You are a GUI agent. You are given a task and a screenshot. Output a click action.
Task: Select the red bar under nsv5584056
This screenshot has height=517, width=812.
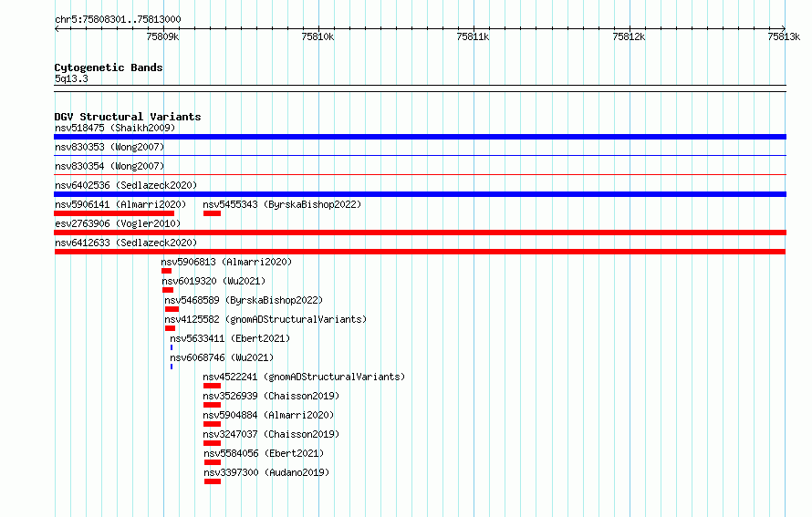click(x=213, y=462)
